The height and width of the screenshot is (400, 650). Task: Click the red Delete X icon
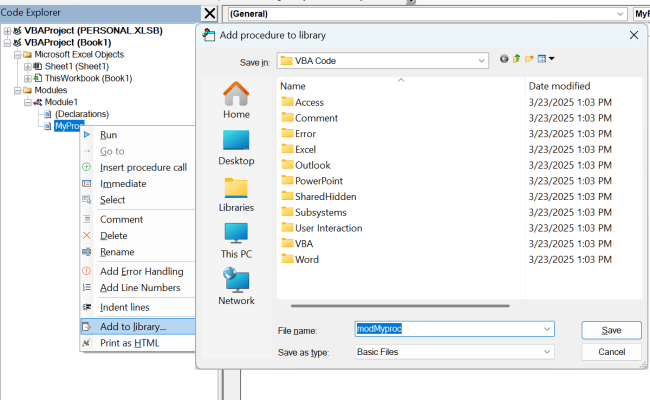(87, 235)
